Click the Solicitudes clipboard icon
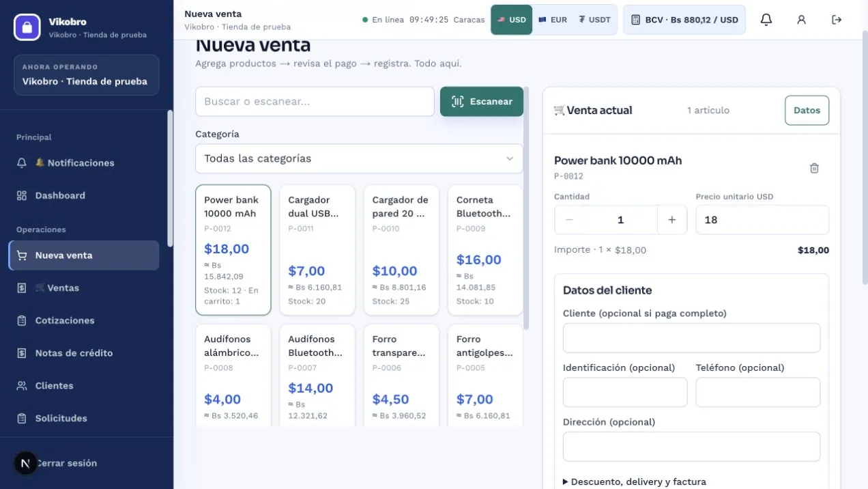The image size is (868, 489). click(22, 418)
